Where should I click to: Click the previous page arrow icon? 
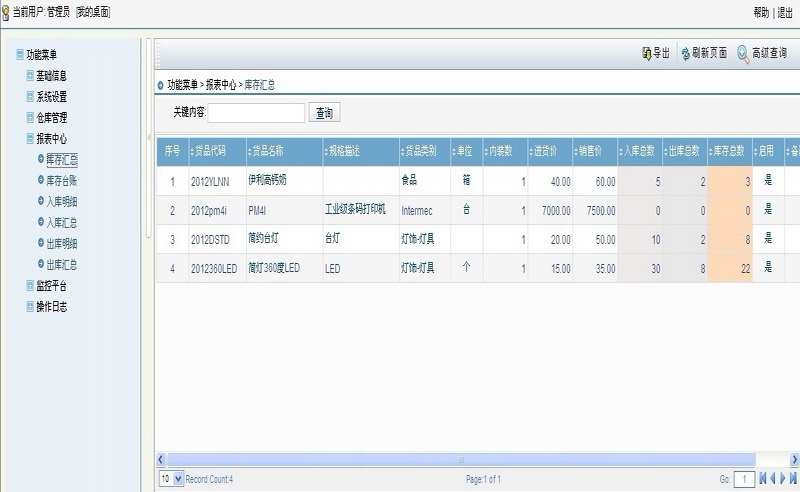point(773,480)
